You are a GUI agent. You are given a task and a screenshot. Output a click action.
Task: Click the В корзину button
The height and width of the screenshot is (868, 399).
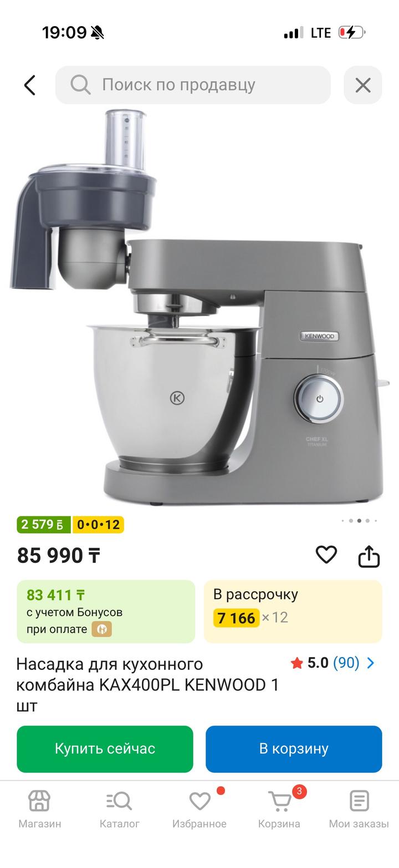coord(294,749)
